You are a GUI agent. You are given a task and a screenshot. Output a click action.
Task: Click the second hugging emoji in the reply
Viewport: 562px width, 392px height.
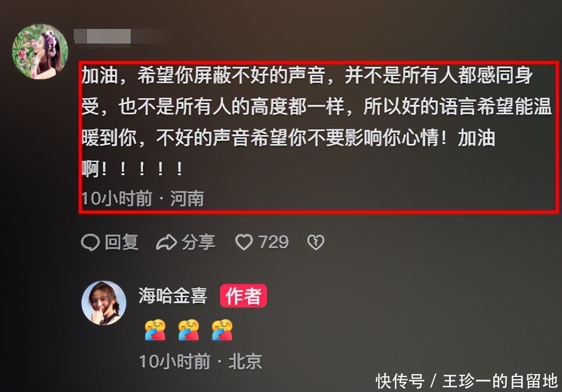point(189,330)
